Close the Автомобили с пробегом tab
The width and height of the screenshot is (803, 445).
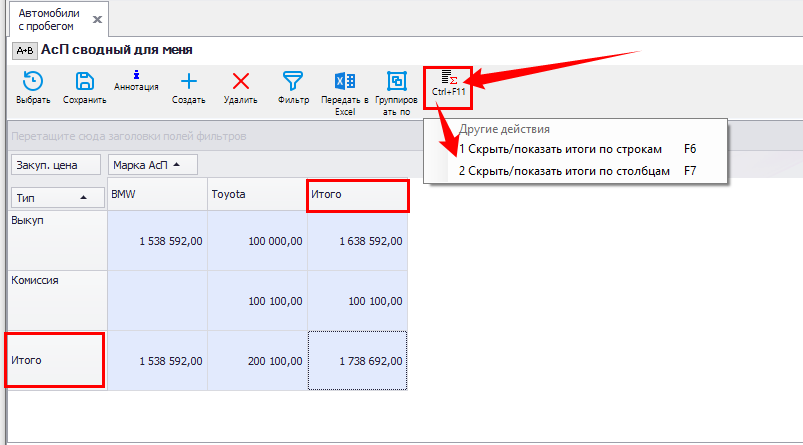tap(96, 19)
